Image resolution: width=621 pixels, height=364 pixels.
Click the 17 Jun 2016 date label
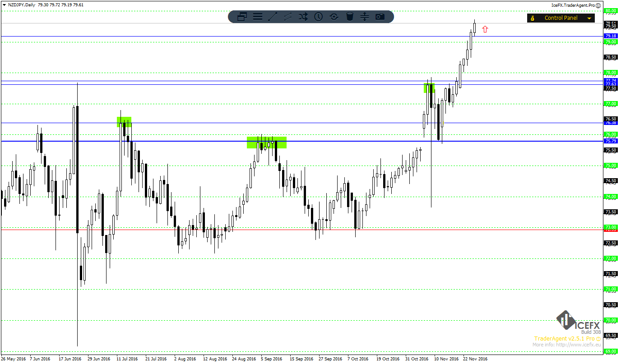click(70, 359)
